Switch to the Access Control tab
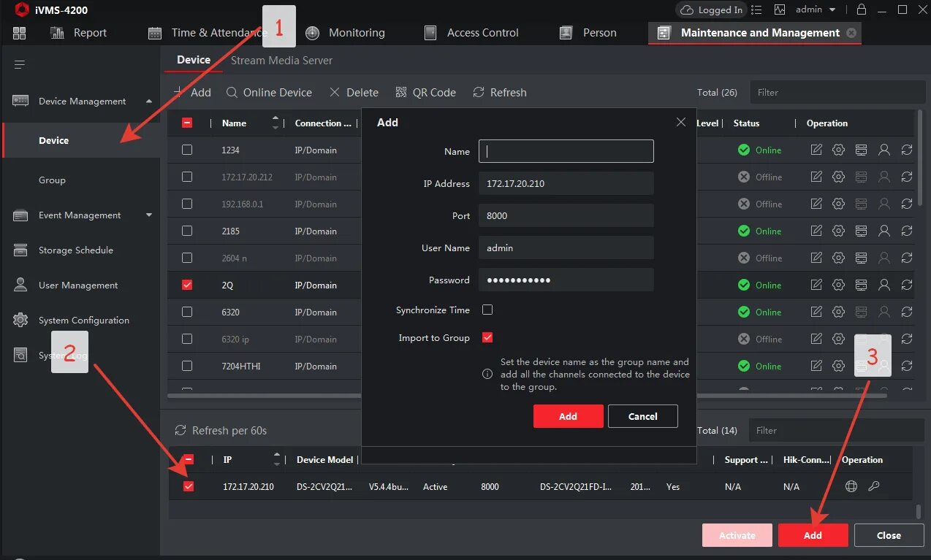The width and height of the screenshot is (931, 560). [471, 33]
